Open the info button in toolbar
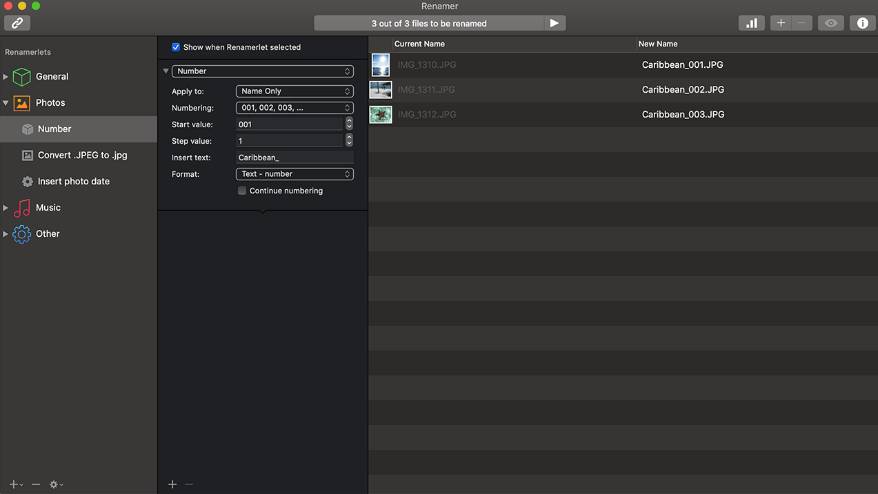878x494 pixels. tap(862, 23)
